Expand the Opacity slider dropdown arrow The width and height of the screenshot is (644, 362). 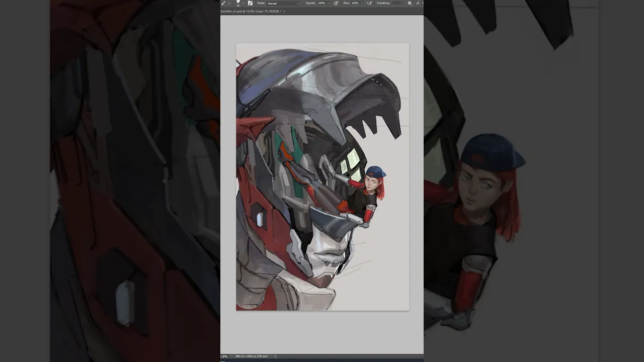point(329,3)
